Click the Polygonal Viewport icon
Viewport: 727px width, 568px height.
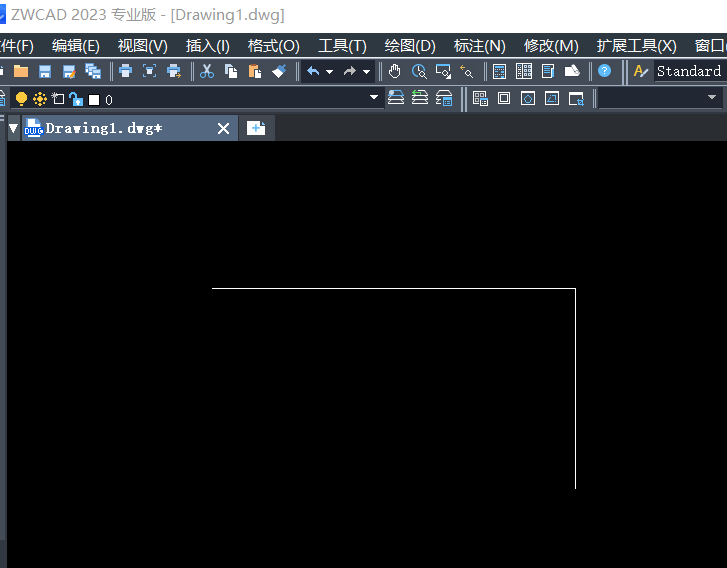pyautogui.click(x=528, y=98)
